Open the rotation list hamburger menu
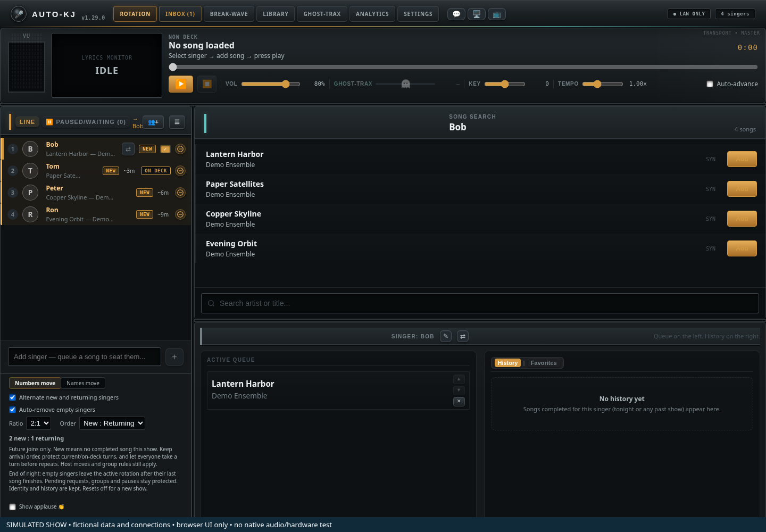 [177, 122]
